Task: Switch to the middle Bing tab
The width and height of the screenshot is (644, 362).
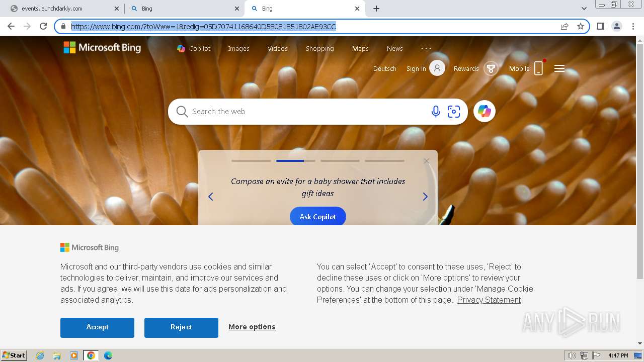Action: tap(184, 9)
